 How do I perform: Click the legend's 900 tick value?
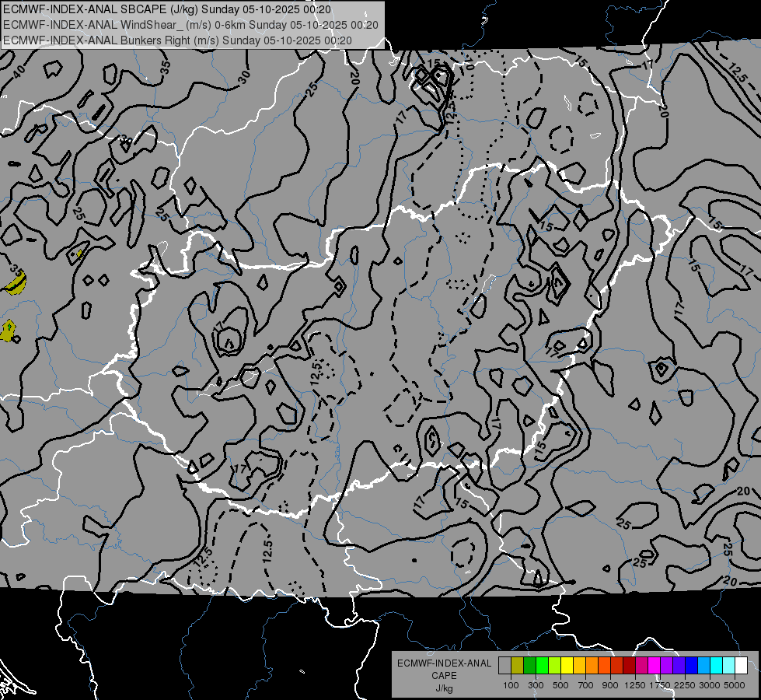click(x=610, y=685)
